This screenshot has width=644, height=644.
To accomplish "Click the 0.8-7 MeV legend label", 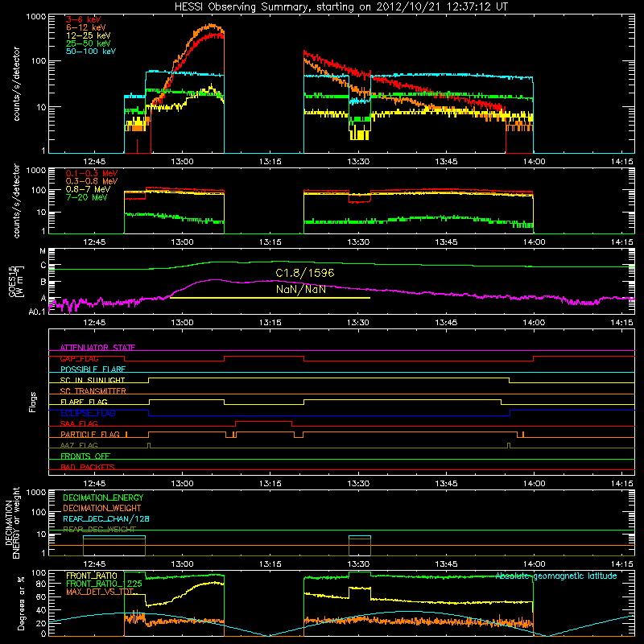I will pyautogui.click(x=88, y=189).
